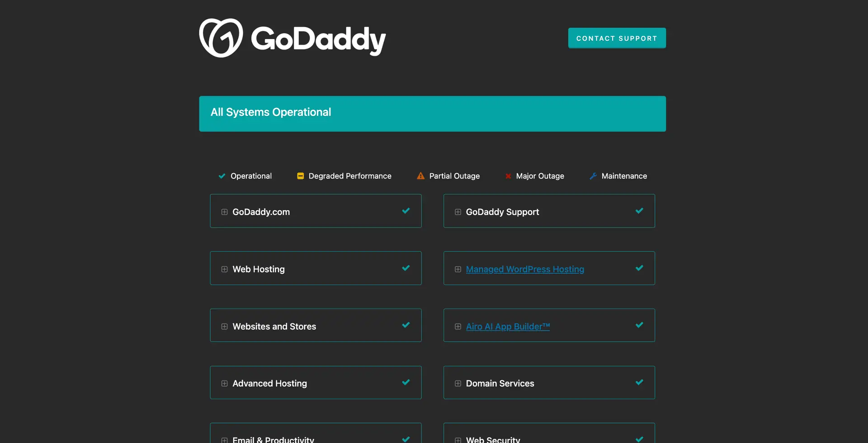The image size is (868, 443).
Task: Select the Web Hosting component name
Action: pyautogui.click(x=259, y=269)
